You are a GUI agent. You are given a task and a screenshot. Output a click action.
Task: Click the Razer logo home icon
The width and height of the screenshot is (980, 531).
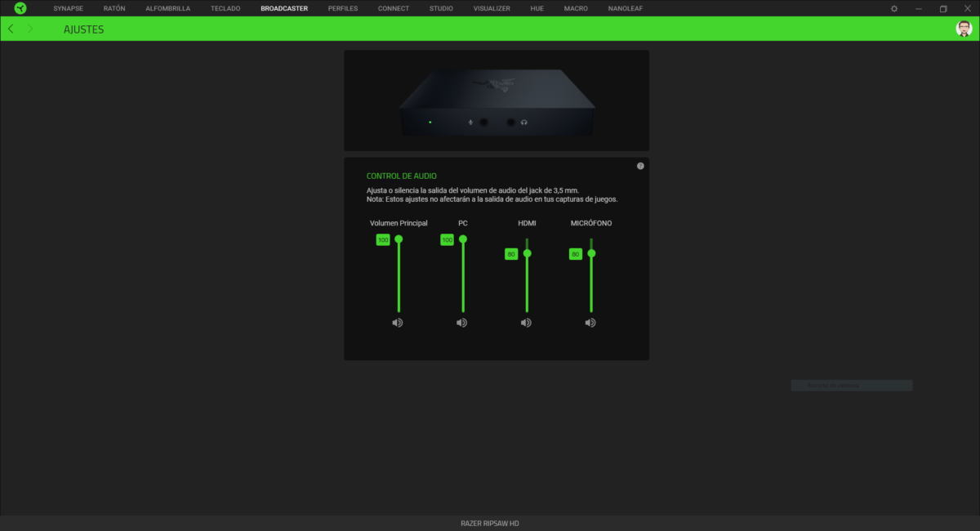pyautogui.click(x=20, y=8)
